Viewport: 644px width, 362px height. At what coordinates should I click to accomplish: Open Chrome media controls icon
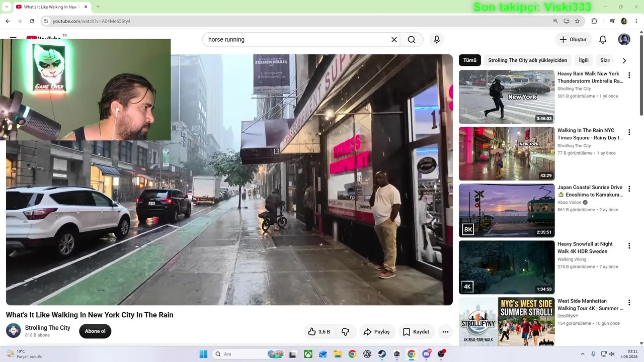point(612,21)
